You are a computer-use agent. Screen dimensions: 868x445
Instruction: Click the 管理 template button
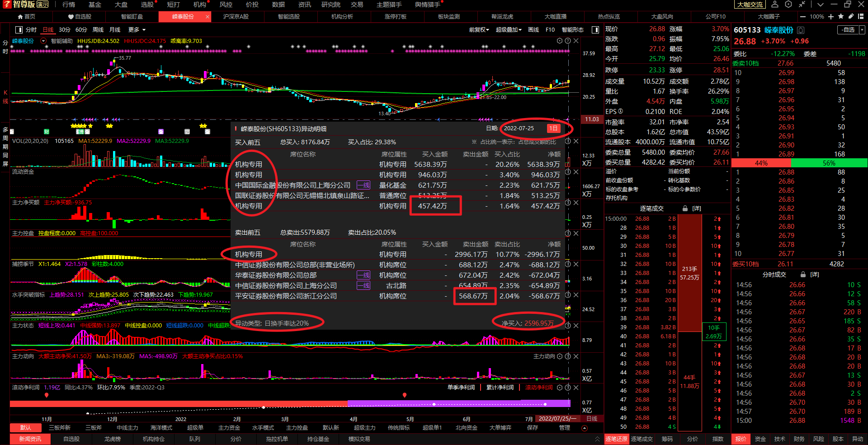(565, 428)
